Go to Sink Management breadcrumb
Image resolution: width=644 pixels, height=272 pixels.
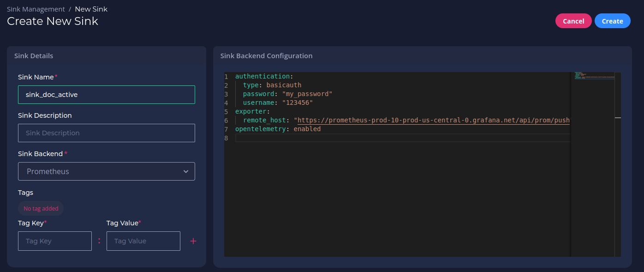[36, 9]
